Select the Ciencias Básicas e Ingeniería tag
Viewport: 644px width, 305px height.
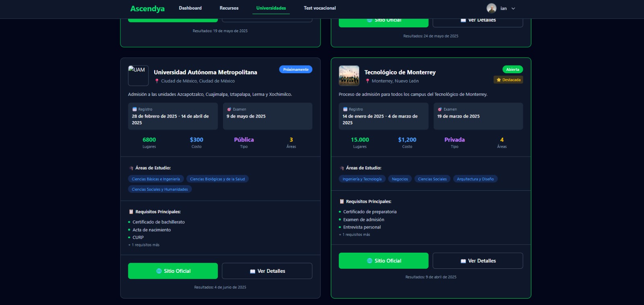click(x=156, y=179)
